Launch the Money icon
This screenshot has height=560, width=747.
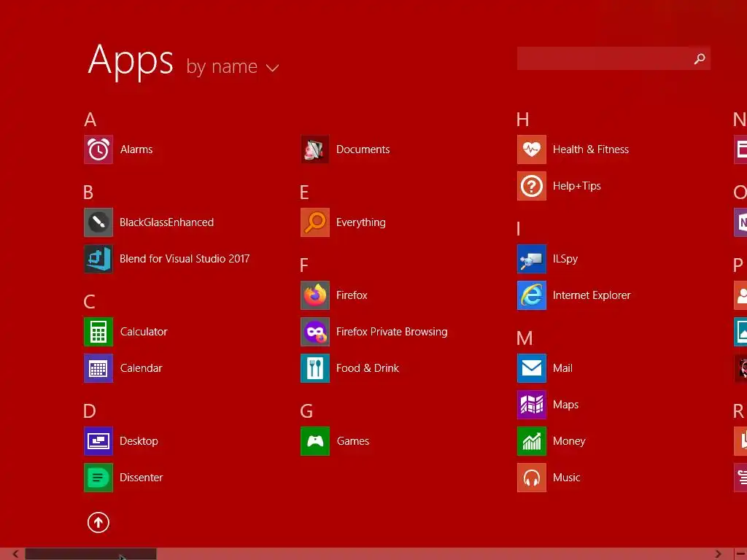532,441
